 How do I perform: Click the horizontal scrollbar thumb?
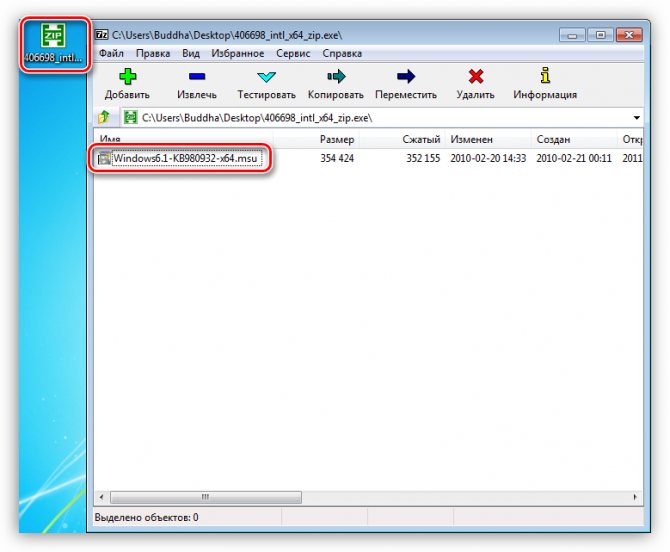(x=206, y=497)
